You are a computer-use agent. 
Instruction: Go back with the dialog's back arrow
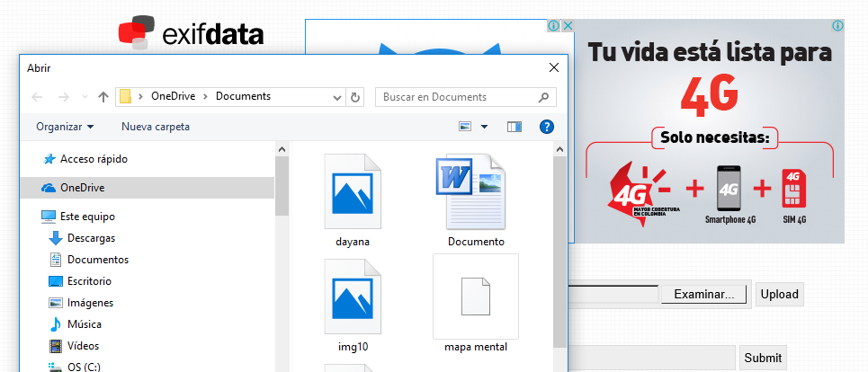tap(37, 97)
